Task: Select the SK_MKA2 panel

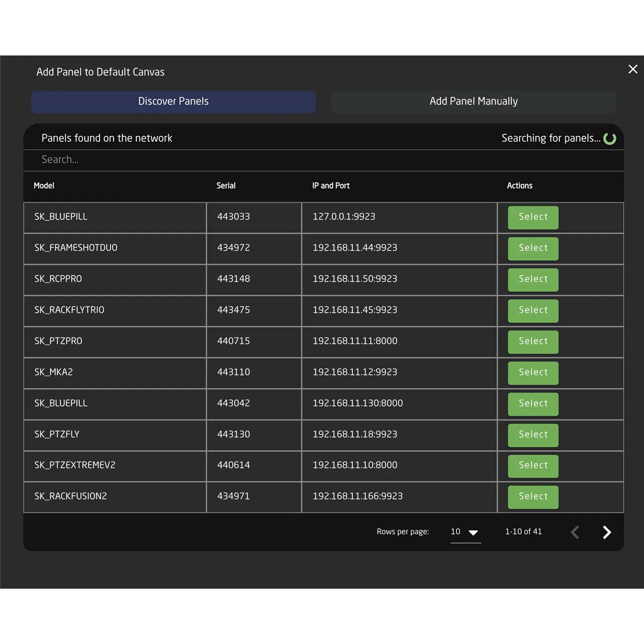Action: point(533,373)
